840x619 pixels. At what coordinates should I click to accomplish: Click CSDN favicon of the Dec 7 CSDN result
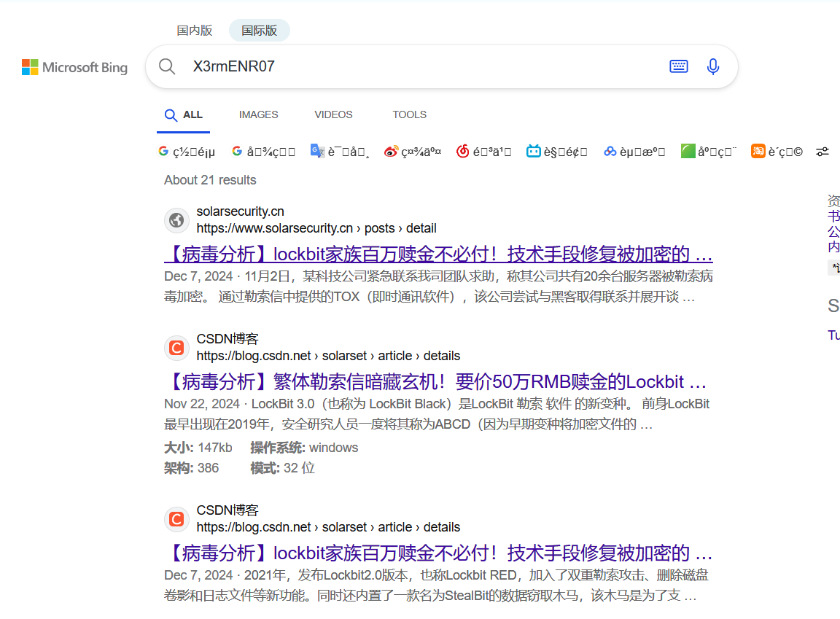[176, 519]
